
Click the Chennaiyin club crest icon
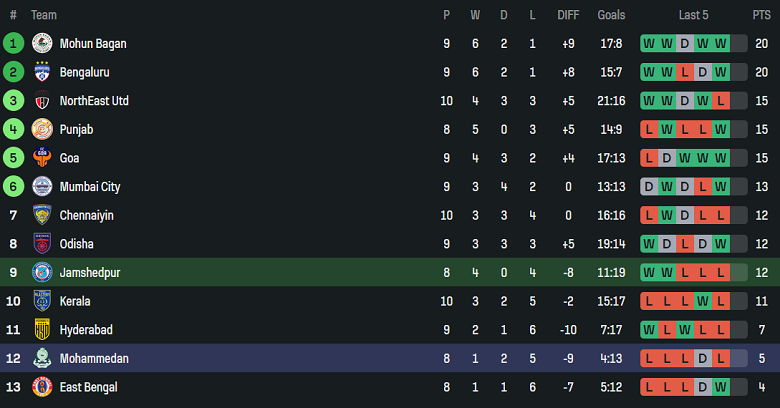tap(42, 215)
